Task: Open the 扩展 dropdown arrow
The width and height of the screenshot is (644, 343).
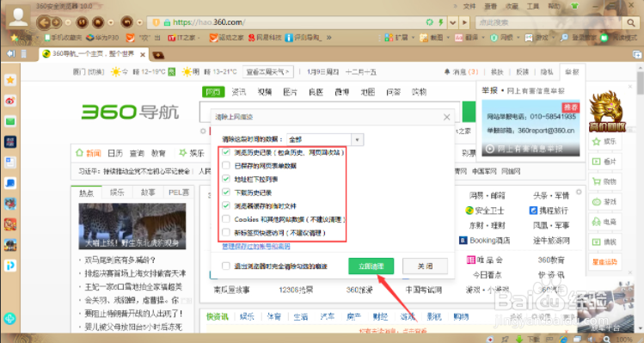Action: coord(413,37)
